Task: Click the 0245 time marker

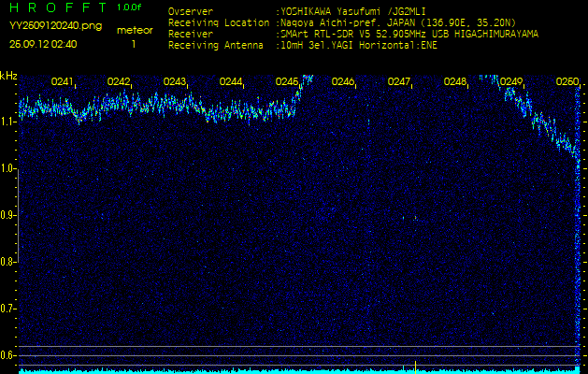Action: pos(287,82)
